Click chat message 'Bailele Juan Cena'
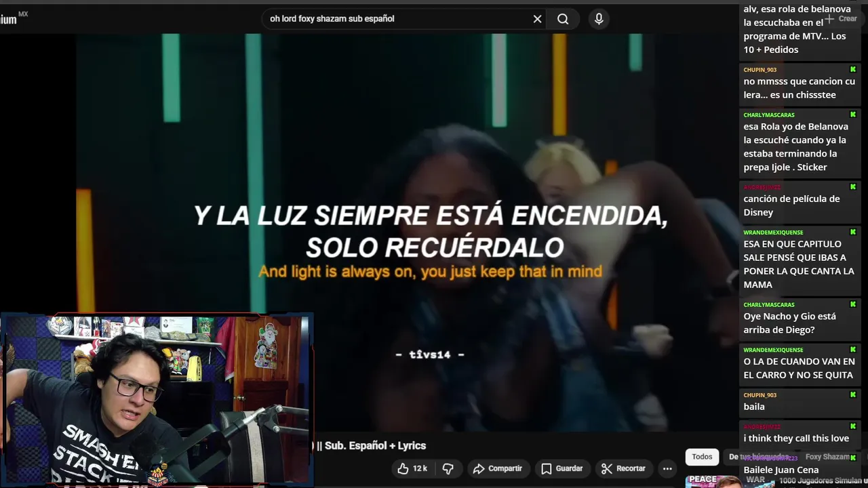 (781, 470)
